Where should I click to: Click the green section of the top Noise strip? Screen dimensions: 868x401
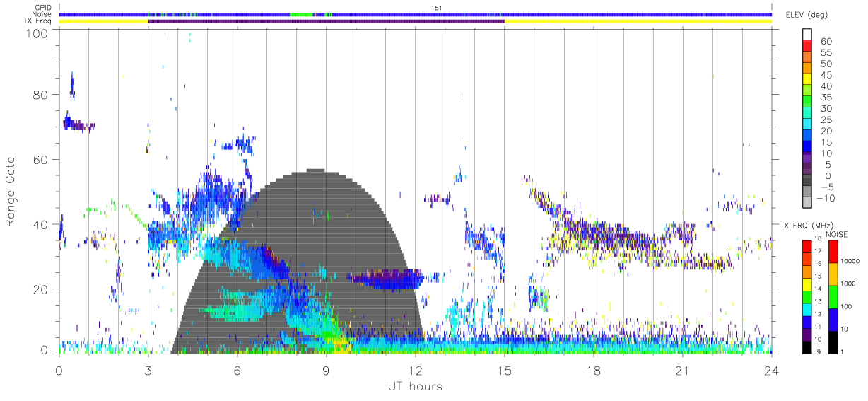click(x=301, y=14)
